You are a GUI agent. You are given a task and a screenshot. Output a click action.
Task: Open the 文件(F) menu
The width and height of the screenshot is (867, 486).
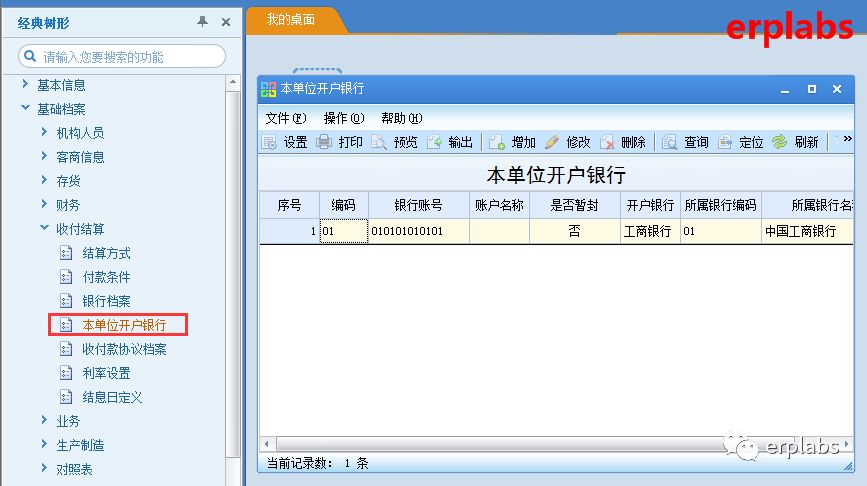[285, 118]
